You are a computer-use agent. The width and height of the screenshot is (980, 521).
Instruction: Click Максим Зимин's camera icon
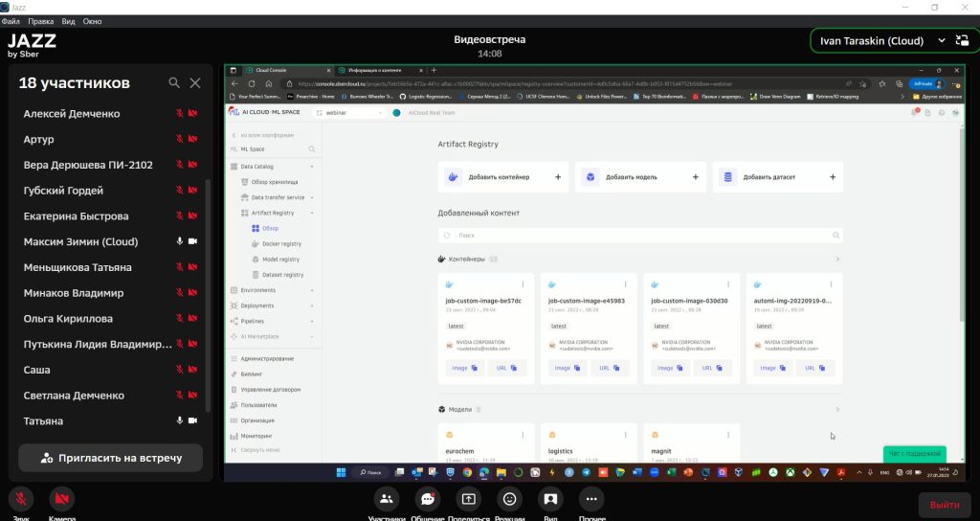click(x=192, y=241)
